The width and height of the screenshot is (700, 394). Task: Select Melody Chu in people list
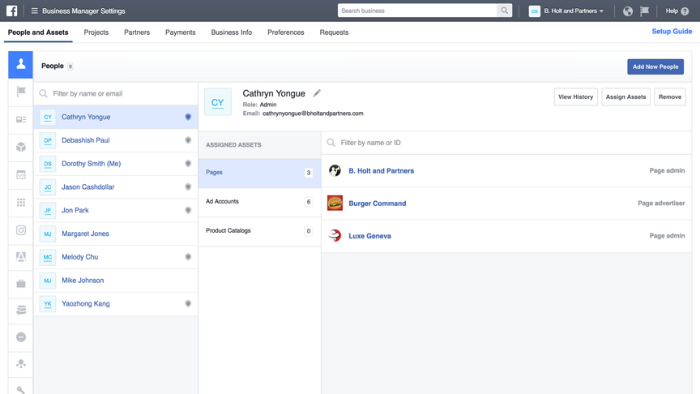(116, 257)
